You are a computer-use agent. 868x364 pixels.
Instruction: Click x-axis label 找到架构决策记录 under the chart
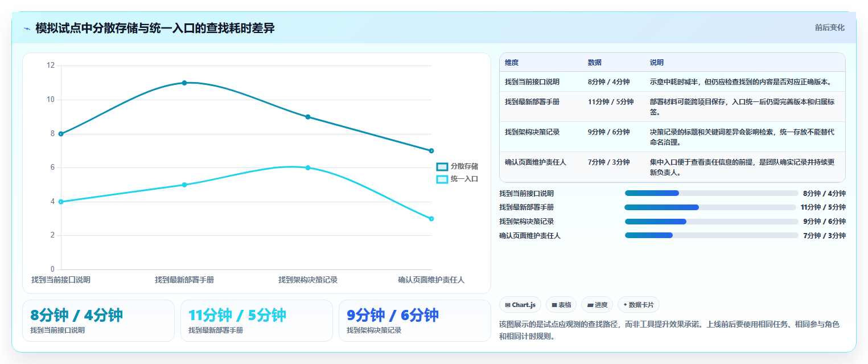308,280
